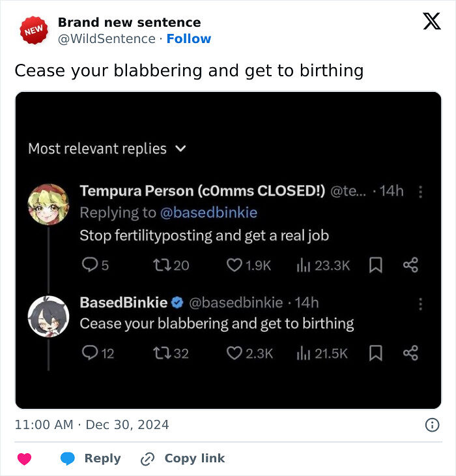Screen dimensions: 456x476
Task: Click the BasedBinkie profile avatar
Action: coord(49,316)
